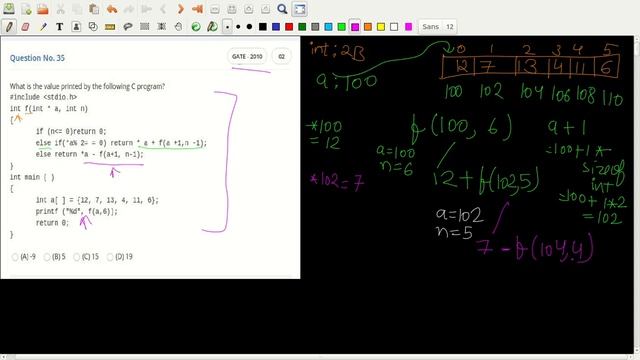Click the 02 marks badge
The height and width of the screenshot is (360, 640).
pyautogui.click(x=281, y=56)
